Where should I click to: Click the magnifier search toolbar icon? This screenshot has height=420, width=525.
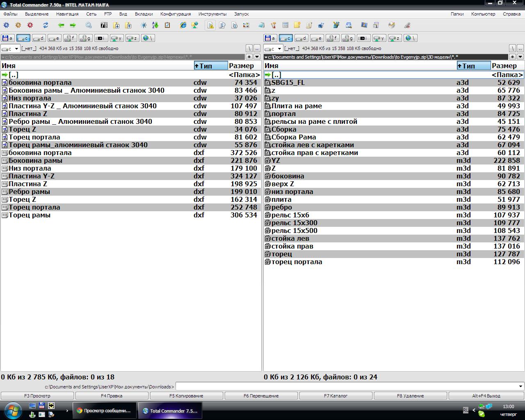click(349, 25)
